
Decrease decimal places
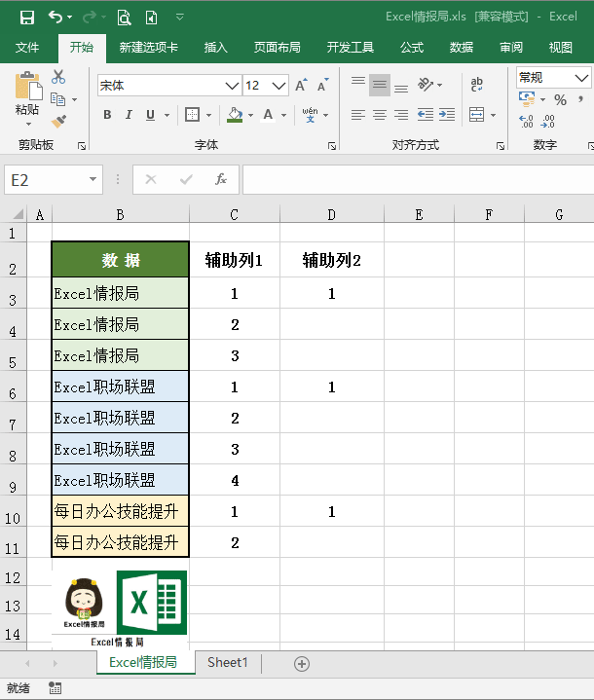click(x=547, y=121)
